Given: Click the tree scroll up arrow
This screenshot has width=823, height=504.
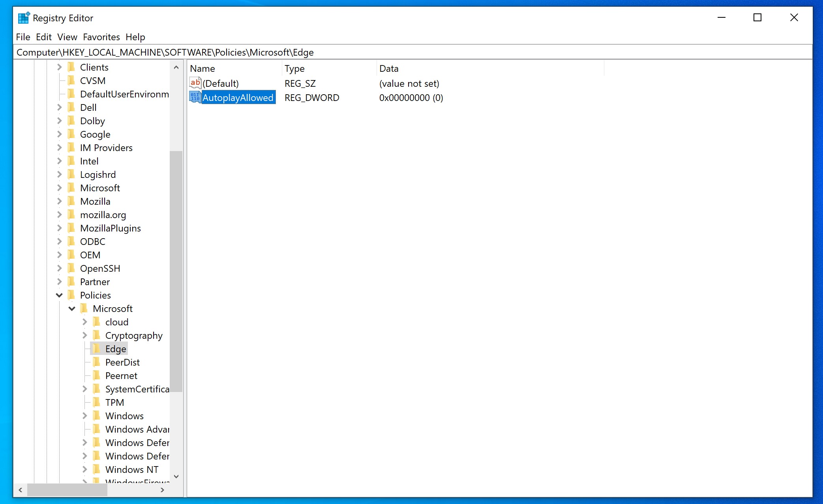Looking at the screenshot, I should [x=176, y=67].
